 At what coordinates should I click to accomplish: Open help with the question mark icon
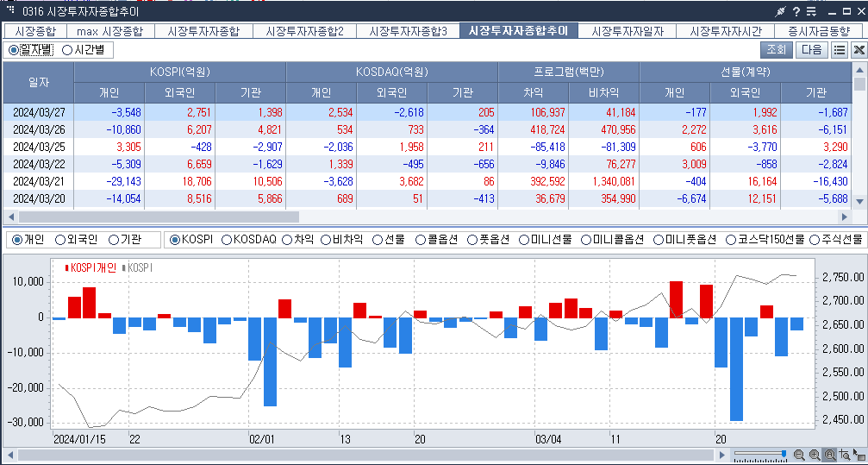click(x=796, y=11)
